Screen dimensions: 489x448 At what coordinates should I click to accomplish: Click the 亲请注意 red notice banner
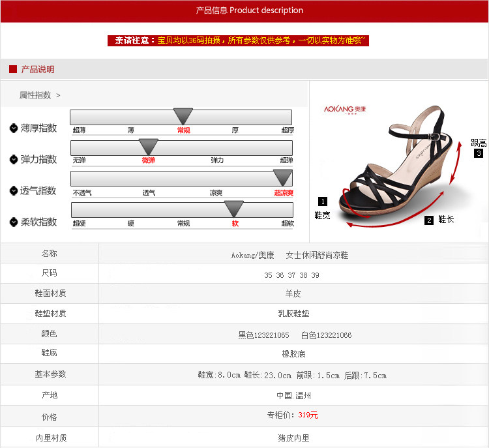[x=239, y=40]
